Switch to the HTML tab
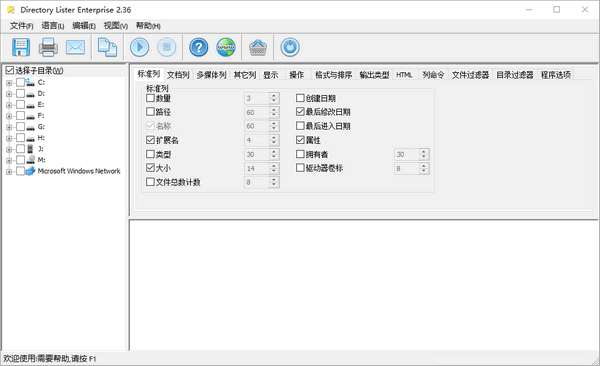600x366 pixels. click(404, 75)
